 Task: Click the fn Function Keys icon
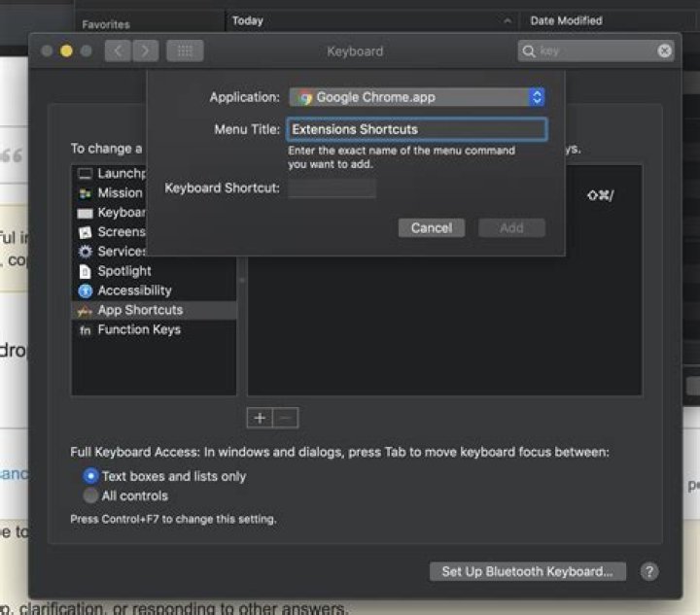tap(85, 330)
